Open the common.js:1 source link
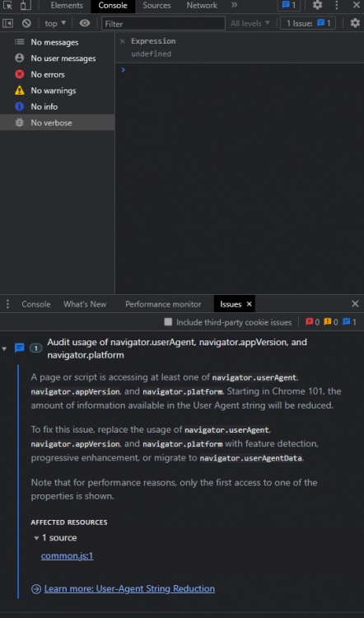This screenshot has height=618, width=364. pos(67,556)
